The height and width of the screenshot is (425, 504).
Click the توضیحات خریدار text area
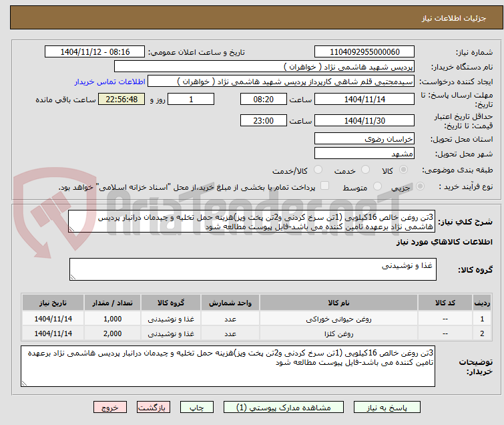coord(228,366)
